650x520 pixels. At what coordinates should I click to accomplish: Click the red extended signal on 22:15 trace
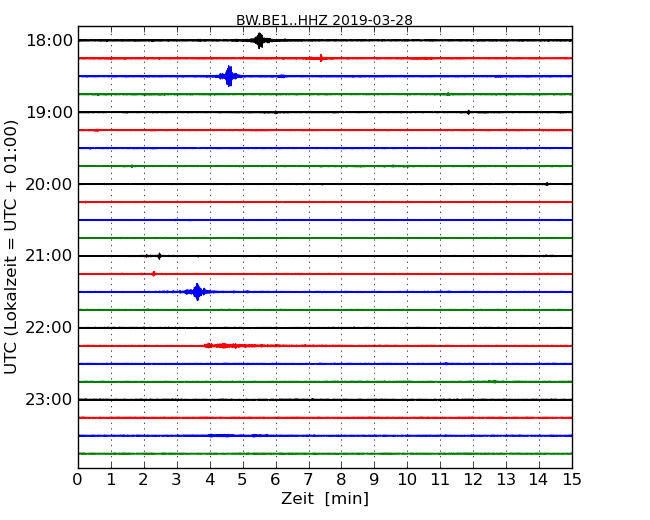pyautogui.click(x=230, y=345)
